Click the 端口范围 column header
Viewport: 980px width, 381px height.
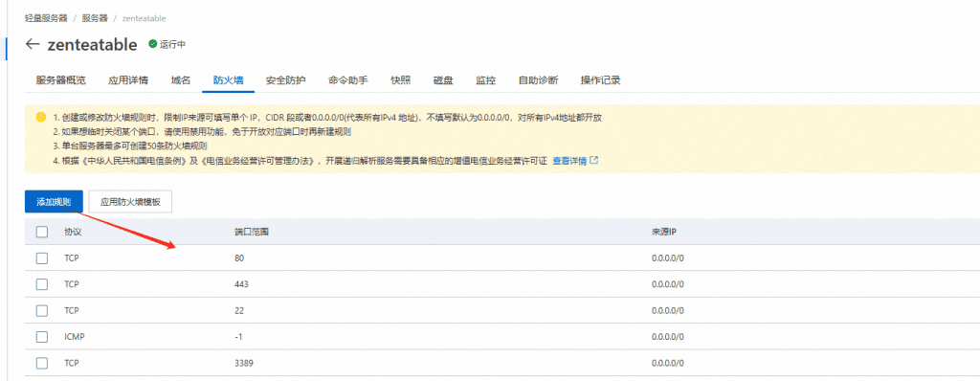(252, 232)
